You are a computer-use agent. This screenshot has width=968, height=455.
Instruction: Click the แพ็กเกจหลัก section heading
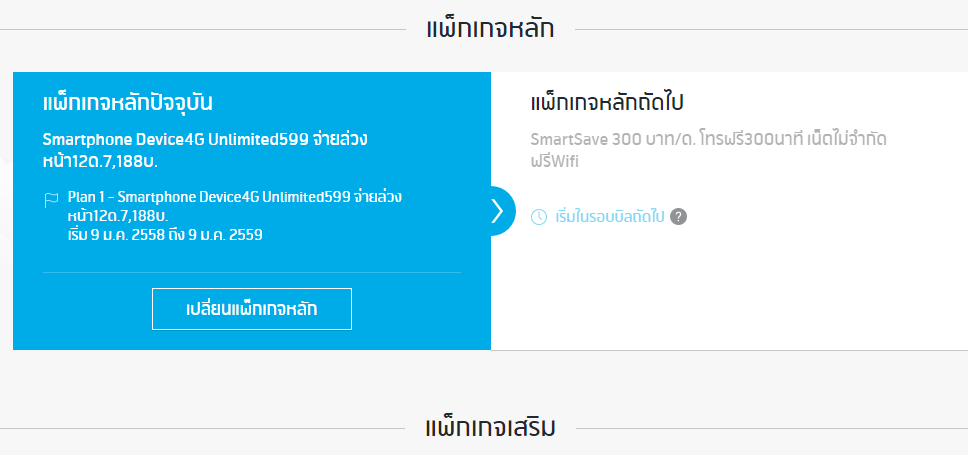tap(490, 28)
